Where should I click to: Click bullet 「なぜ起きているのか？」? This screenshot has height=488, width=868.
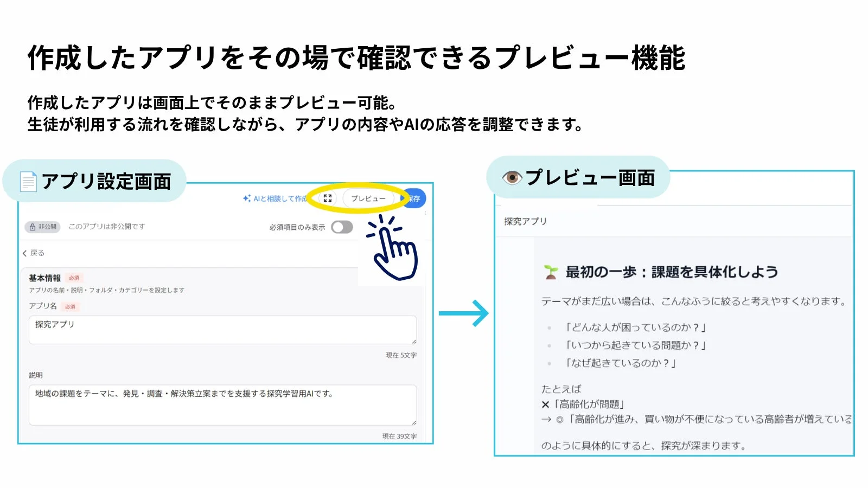click(x=620, y=363)
